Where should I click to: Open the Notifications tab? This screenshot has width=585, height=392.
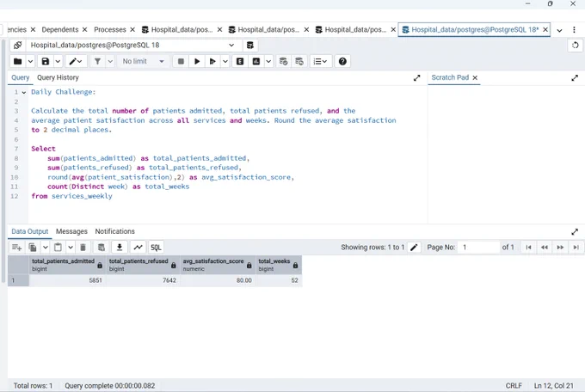(x=115, y=231)
